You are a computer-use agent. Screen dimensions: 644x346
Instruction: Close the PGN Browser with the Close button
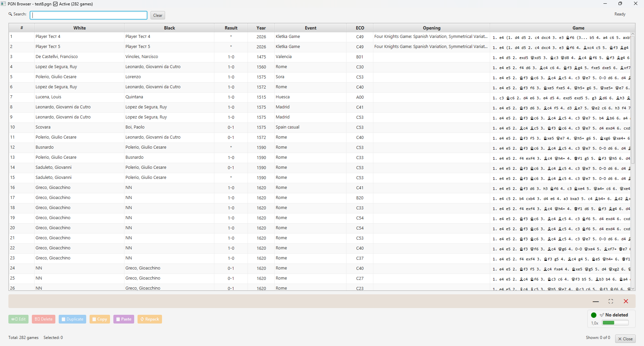point(625,339)
